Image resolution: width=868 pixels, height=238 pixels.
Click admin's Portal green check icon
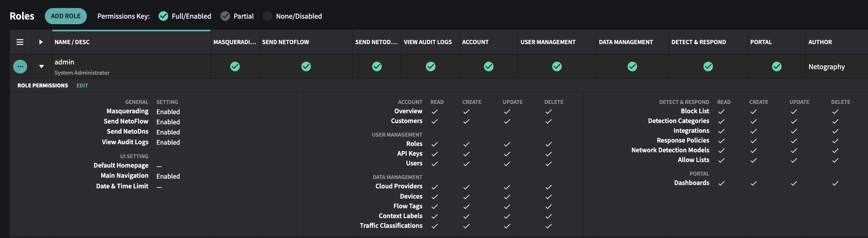(776, 67)
